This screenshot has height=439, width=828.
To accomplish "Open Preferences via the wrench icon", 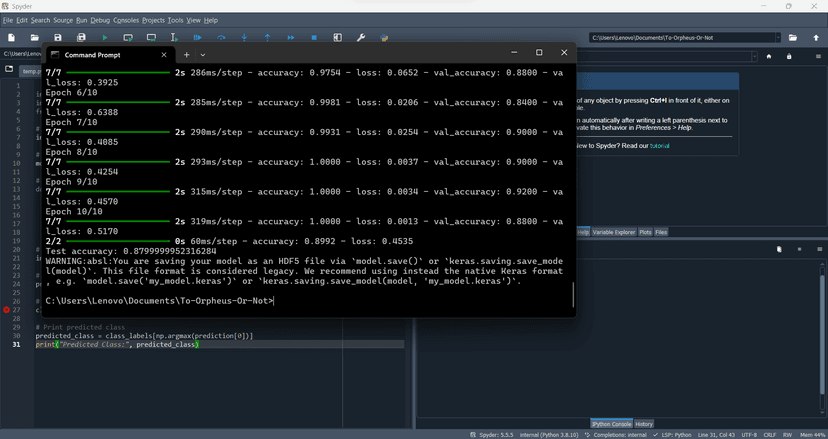I will (x=361, y=38).
